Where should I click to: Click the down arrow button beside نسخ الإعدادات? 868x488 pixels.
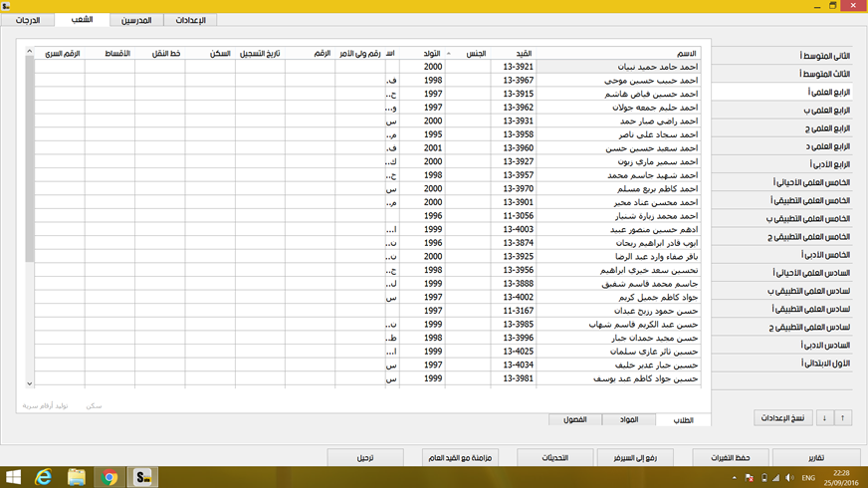point(823,417)
